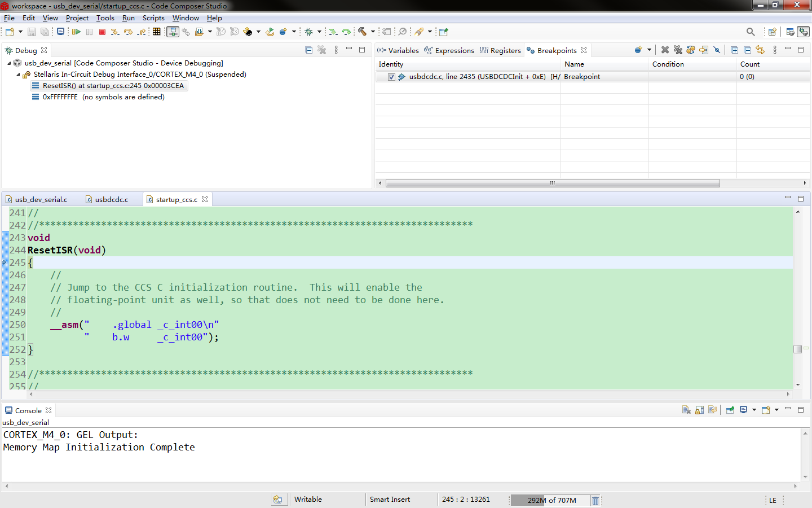Click Skip All Breakpoints icon
This screenshot has height=508, width=812.
(717, 50)
